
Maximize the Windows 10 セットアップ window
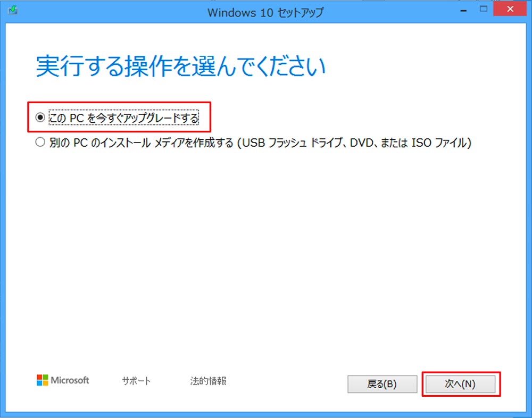(x=484, y=9)
